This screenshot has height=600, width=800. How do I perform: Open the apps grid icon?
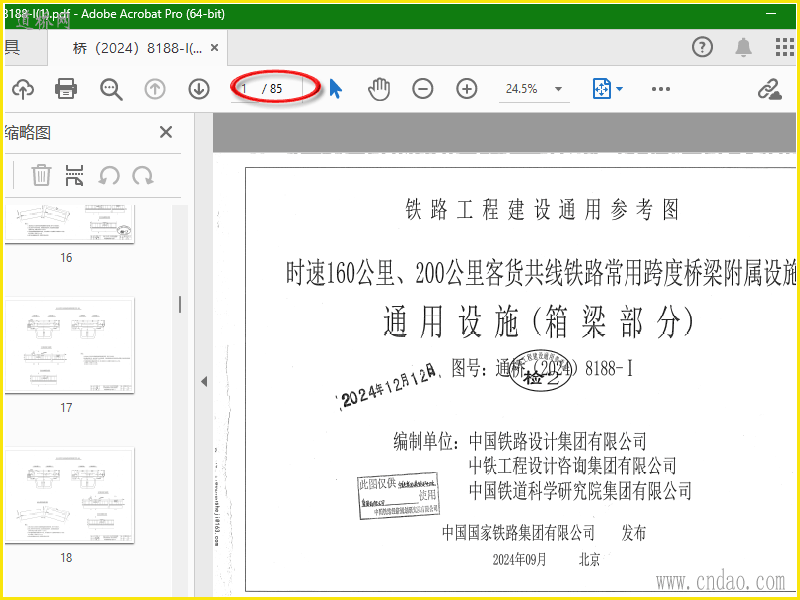[x=784, y=47]
